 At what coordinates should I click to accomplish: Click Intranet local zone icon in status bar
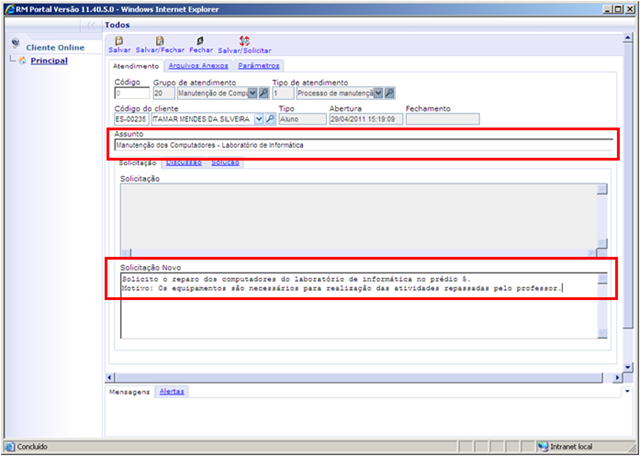click(x=542, y=447)
